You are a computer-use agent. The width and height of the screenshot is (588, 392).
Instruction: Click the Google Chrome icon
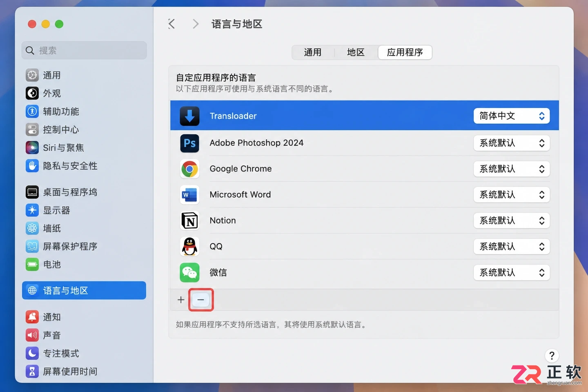(189, 169)
